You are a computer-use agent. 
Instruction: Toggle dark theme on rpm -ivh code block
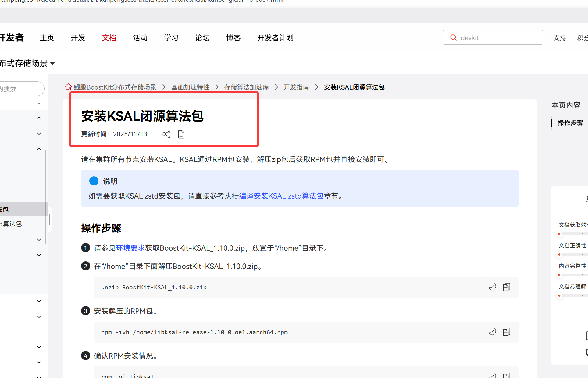tap(492, 332)
